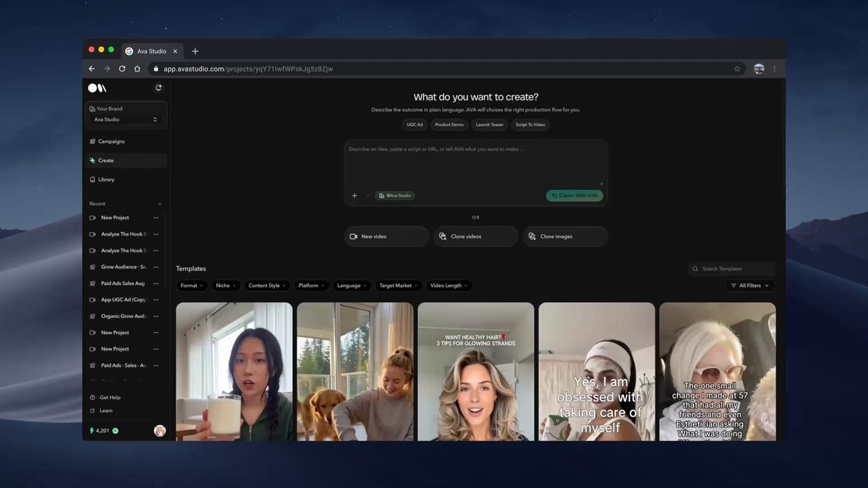Go to Campaigns in the sidebar

(126, 142)
